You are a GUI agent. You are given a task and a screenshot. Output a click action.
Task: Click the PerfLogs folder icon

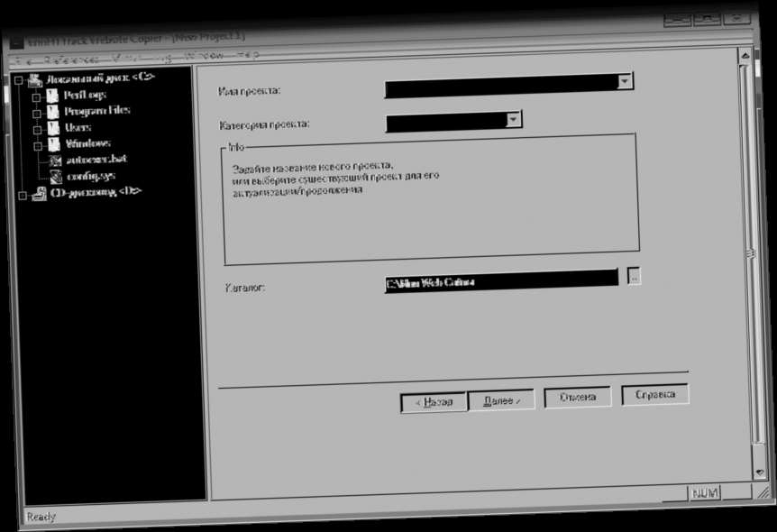(52, 95)
